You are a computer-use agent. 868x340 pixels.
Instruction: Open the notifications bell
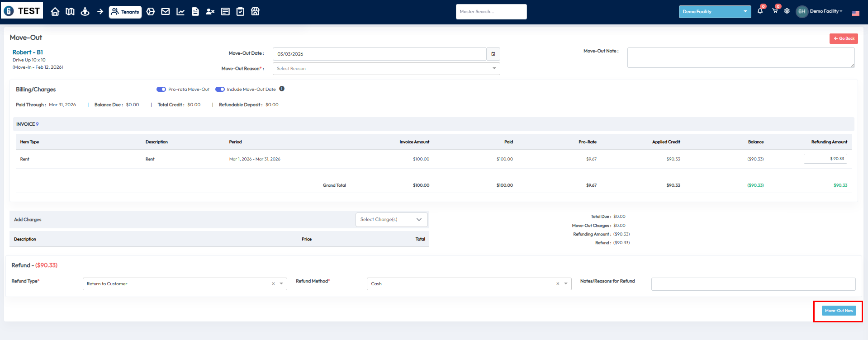tap(760, 11)
